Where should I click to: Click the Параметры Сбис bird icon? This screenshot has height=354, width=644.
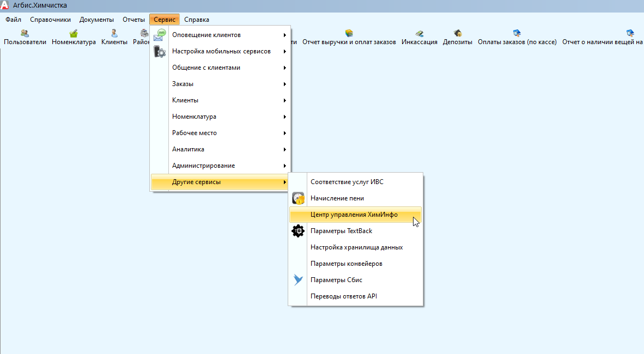point(298,280)
